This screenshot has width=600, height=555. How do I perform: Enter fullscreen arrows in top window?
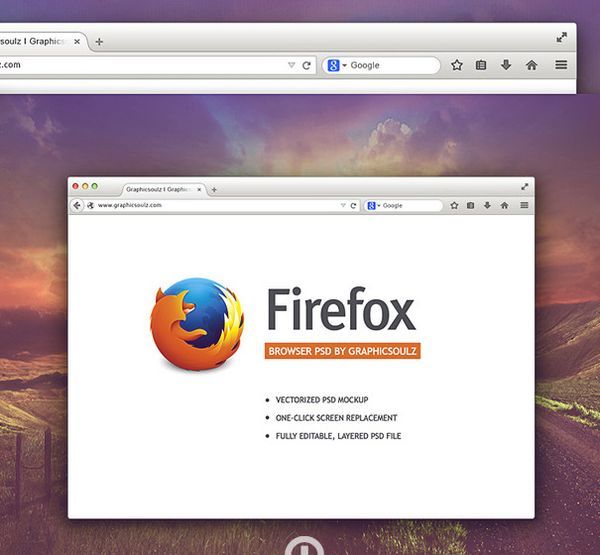click(561, 38)
